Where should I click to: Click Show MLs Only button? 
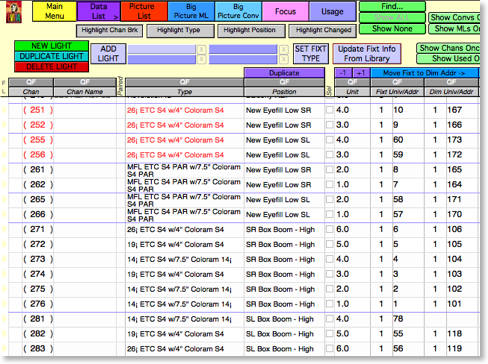point(455,29)
